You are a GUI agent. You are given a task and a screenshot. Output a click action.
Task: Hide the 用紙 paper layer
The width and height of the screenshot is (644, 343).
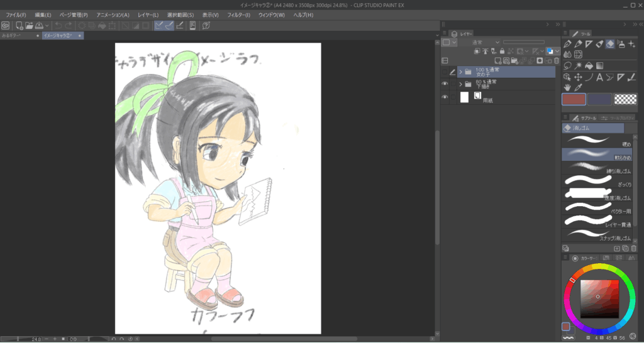tap(445, 97)
